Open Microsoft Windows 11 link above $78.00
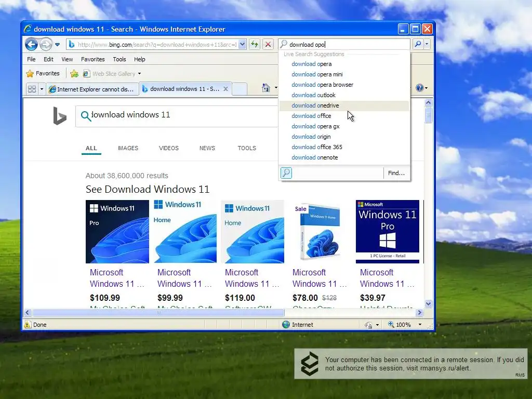 click(x=320, y=278)
